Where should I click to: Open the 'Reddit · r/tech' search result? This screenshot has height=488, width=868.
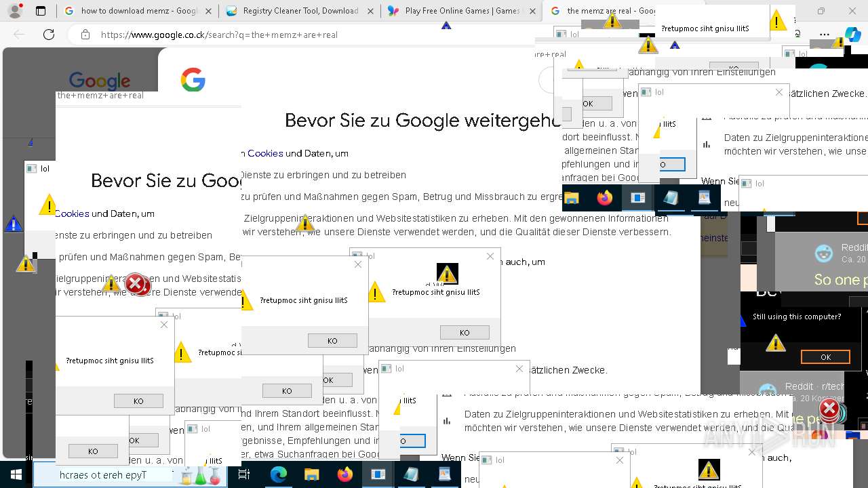814,386
